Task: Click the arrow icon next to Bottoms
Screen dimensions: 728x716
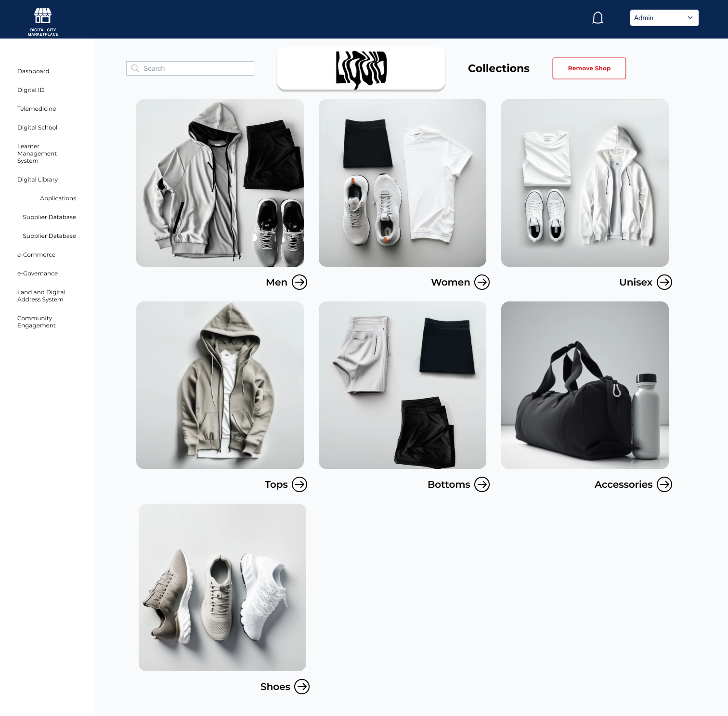Action: pos(482,484)
